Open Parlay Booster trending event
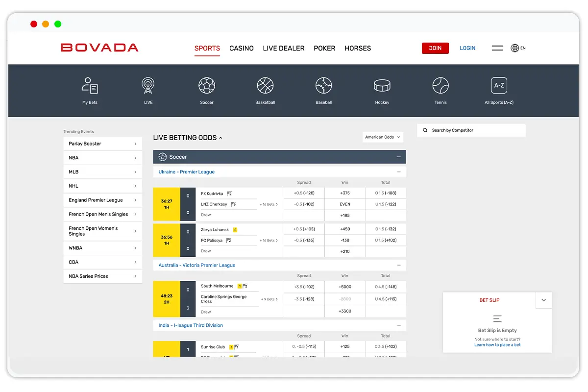 coord(103,144)
